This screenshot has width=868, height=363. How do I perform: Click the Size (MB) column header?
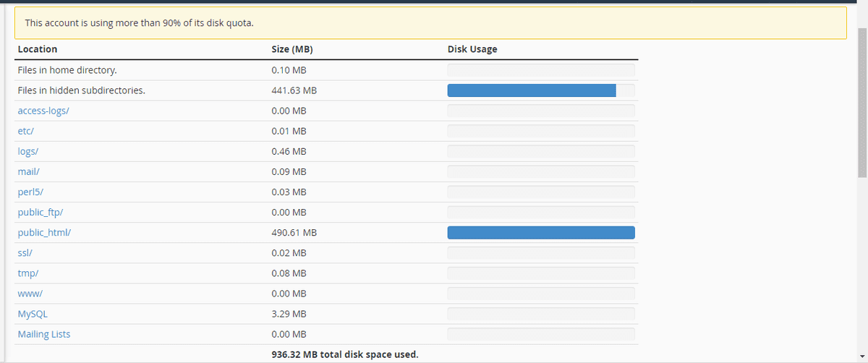tap(292, 49)
